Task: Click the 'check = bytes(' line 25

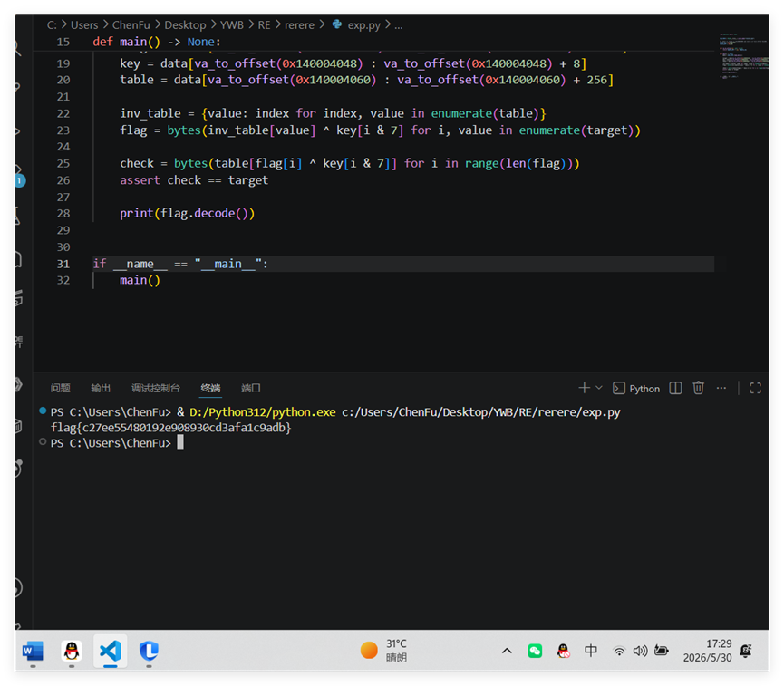Action: pyautogui.click(x=350, y=163)
